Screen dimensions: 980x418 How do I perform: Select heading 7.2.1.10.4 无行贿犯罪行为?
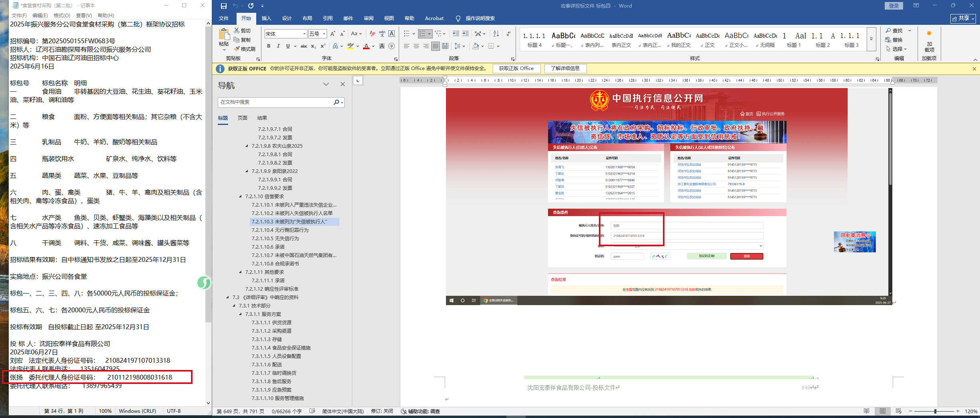pos(280,230)
